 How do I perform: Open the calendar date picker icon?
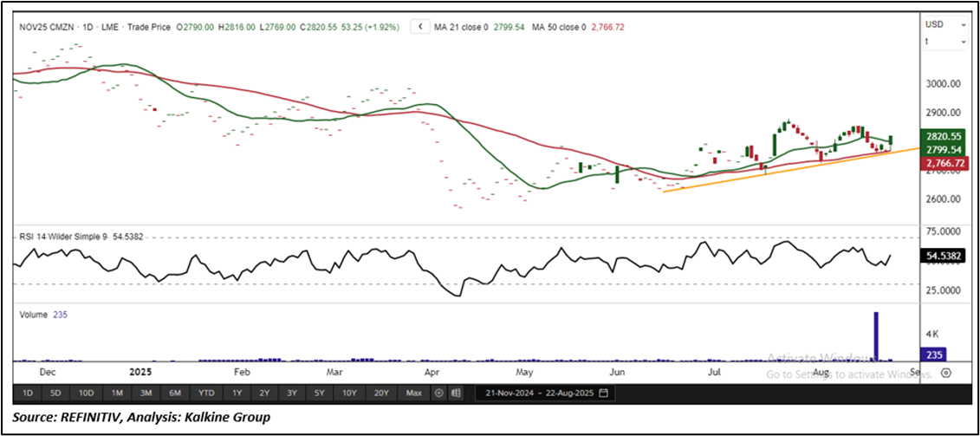(x=603, y=394)
